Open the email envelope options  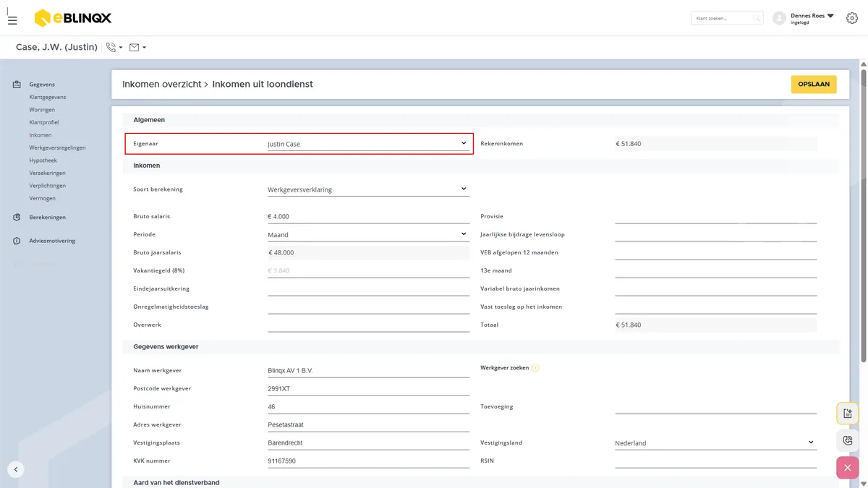[x=137, y=48]
